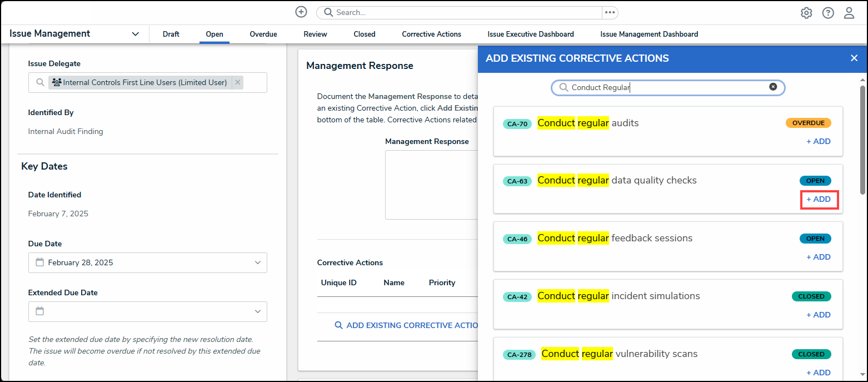Switch to the Overdue tab
This screenshot has width=868, height=382.
click(x=263, y=34)
